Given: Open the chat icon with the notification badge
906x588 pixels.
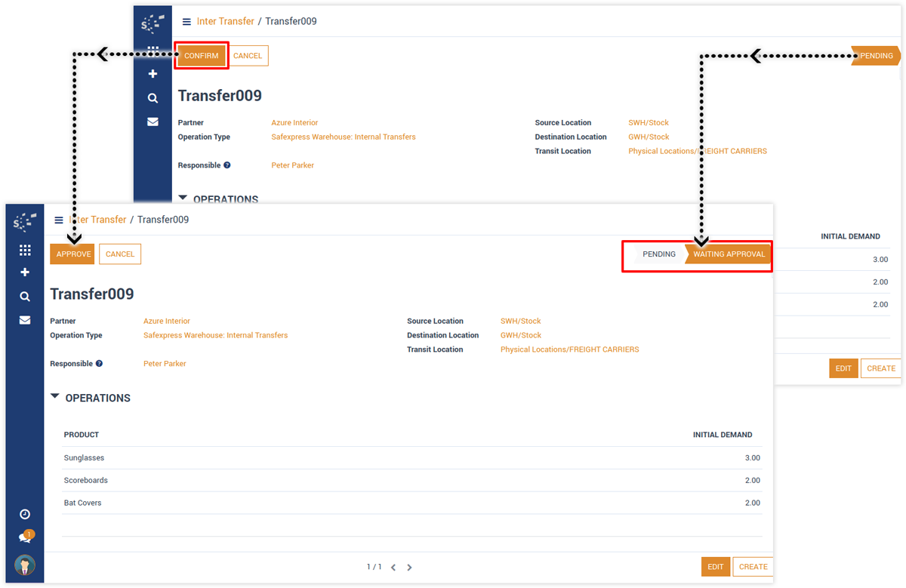Looking at the screenshot, I should [x=25, y=537].
